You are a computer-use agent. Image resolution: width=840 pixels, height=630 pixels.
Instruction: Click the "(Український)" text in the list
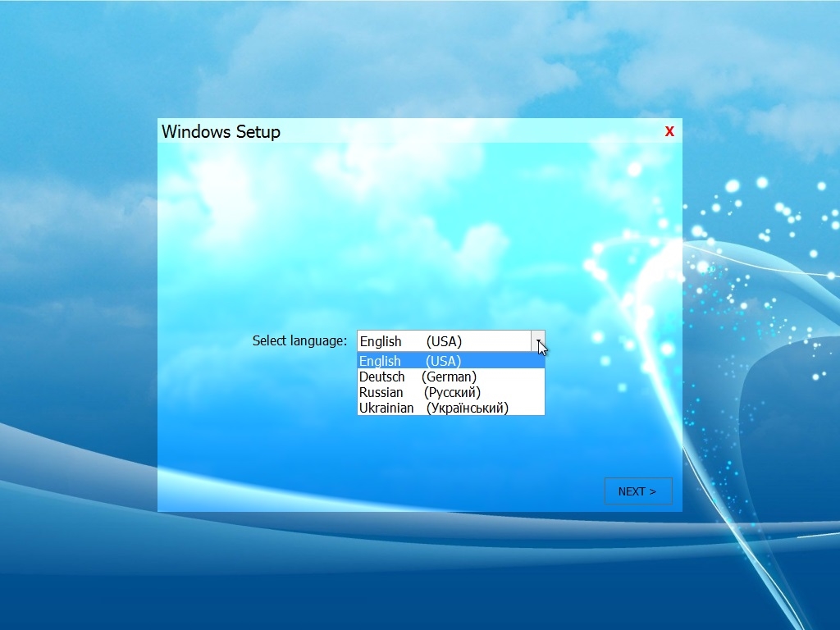pos(467,408)
